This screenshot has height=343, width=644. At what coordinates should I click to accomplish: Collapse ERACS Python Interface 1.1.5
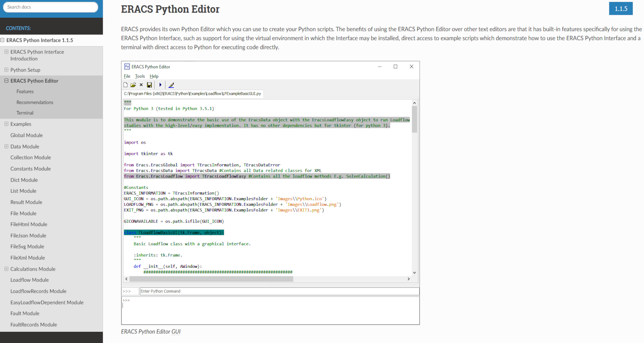coord(2,40)
